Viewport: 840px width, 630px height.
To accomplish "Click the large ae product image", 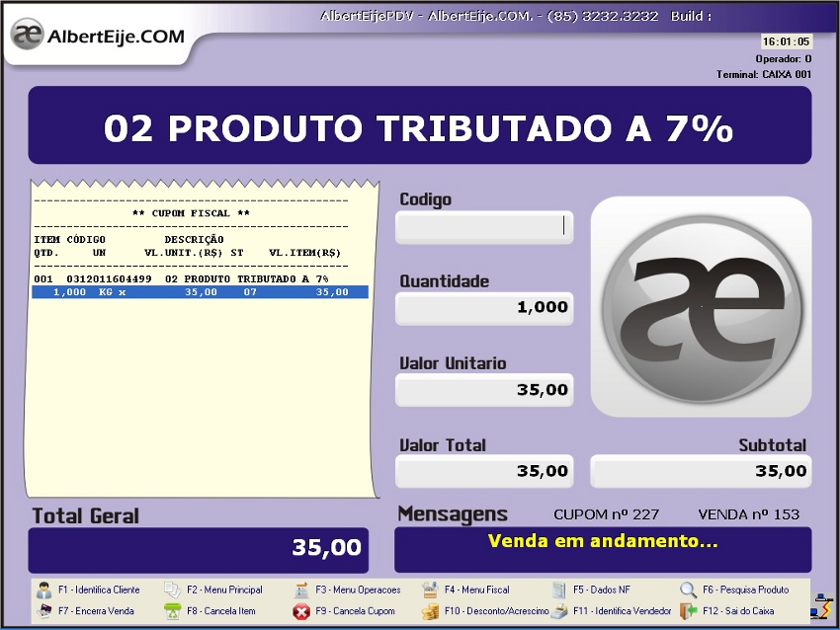I will [701, 307].
